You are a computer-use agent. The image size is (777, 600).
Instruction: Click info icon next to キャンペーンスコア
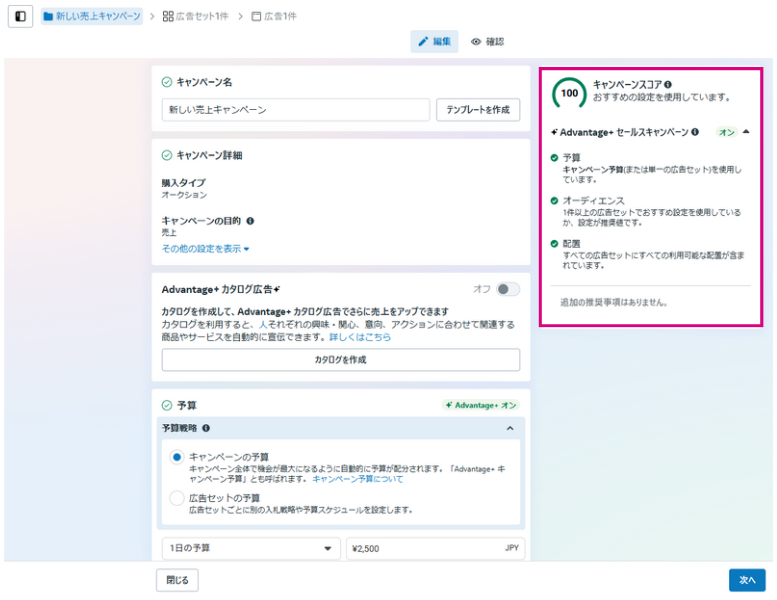point(668,85)
